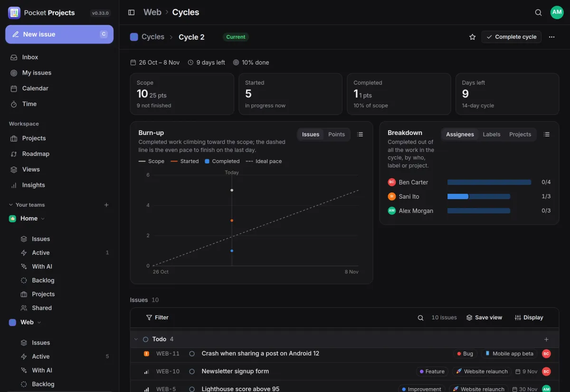Viewport: 570px width, 392px height.
Task: Switch burn-up chart to Issues
Action: (311, 134)
